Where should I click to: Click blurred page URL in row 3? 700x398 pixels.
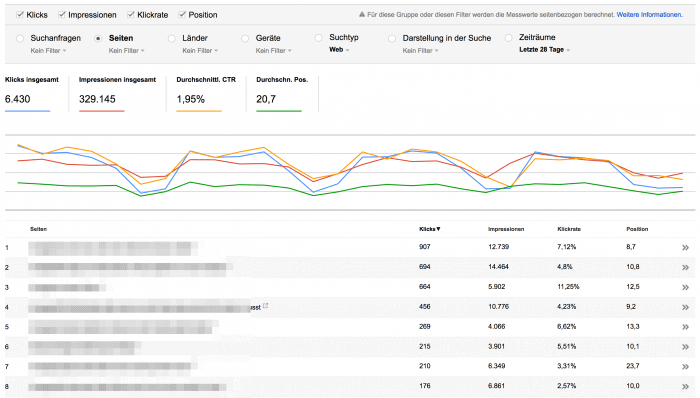pyautogui.click(x=66, y=288)
